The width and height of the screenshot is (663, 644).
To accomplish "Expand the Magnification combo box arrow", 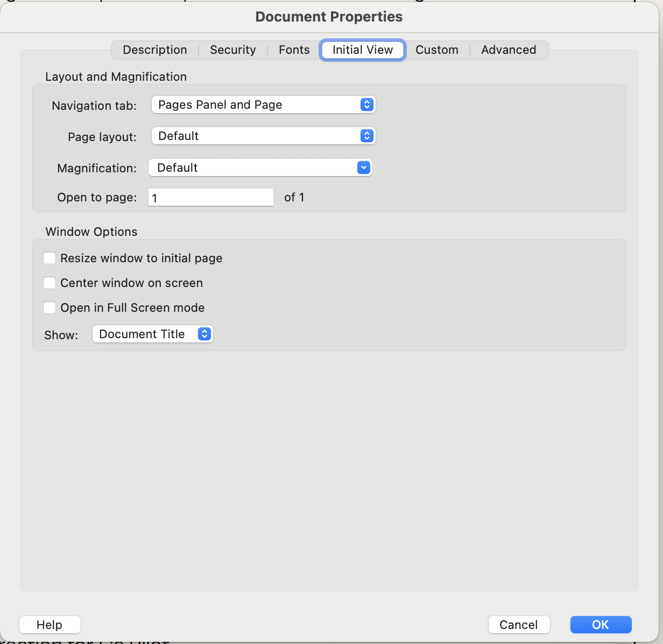I will [364, 168].
